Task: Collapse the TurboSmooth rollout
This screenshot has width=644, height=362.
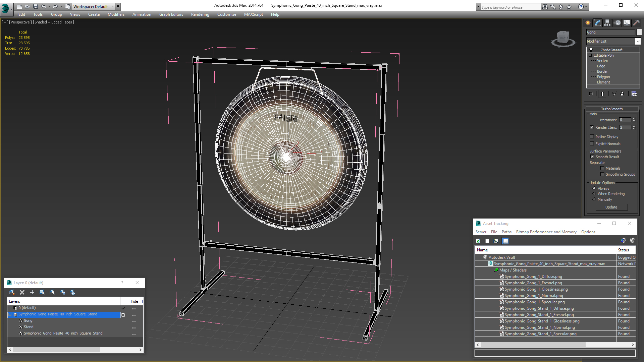Action: point(612,109)
